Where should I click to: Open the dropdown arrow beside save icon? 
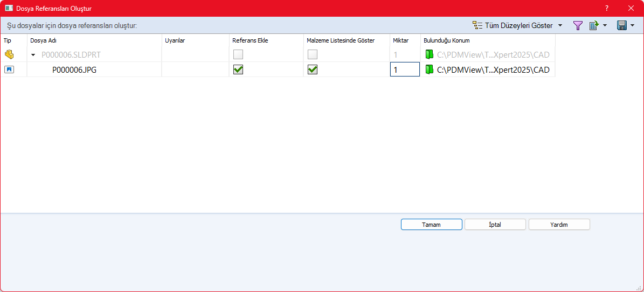pyautogui.click(x=632, y=25)
